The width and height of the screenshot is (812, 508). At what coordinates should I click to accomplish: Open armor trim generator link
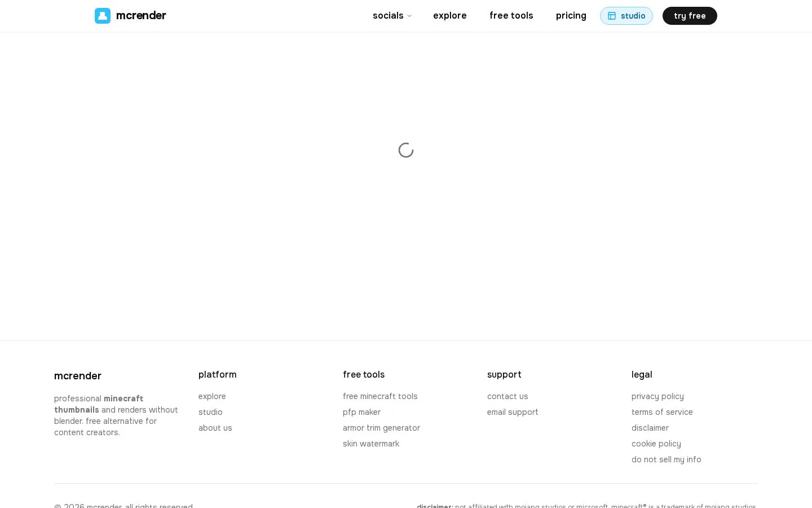click(381, 428)
